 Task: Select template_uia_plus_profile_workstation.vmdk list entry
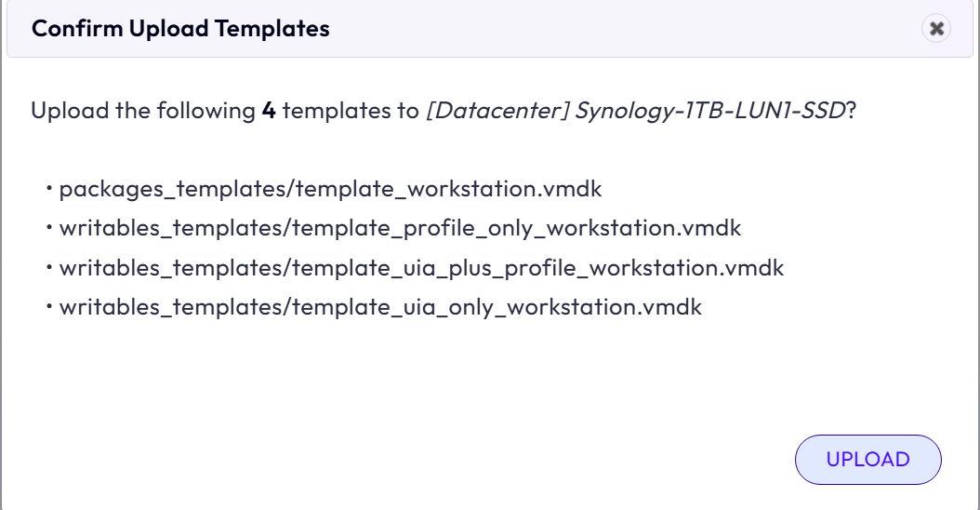tap(421, 268)
